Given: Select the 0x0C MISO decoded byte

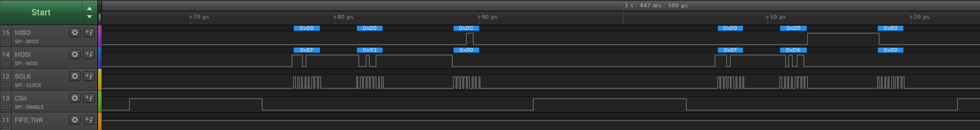Looking at the screenshot, I should (x=466, y=28).
